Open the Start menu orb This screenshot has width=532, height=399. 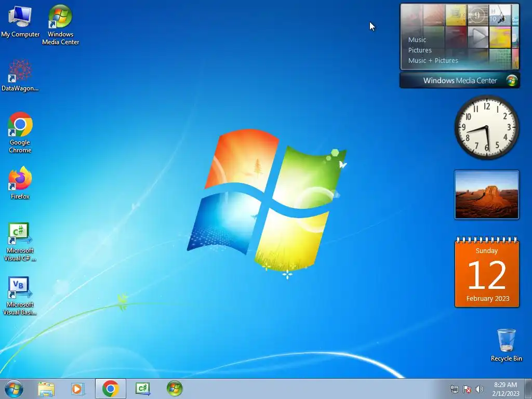point(14,389)
